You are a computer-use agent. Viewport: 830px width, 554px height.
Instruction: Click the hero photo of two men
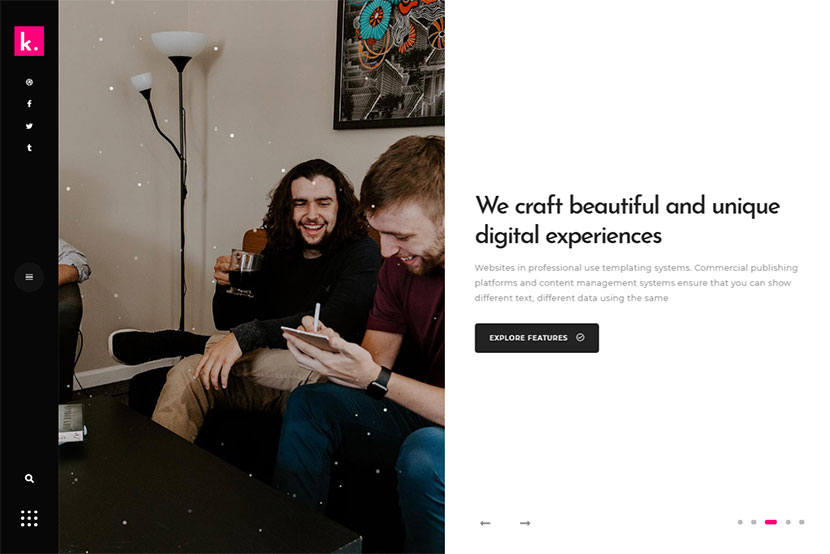(251, 277)
